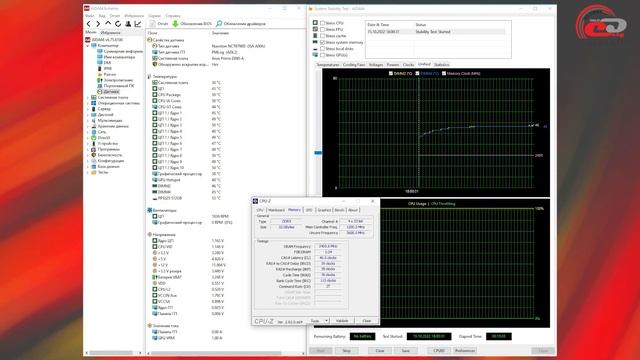The width and height of the screenshot is (640, 360).
Task: Expand the Сервер tree node
Action: pos(88,109)
